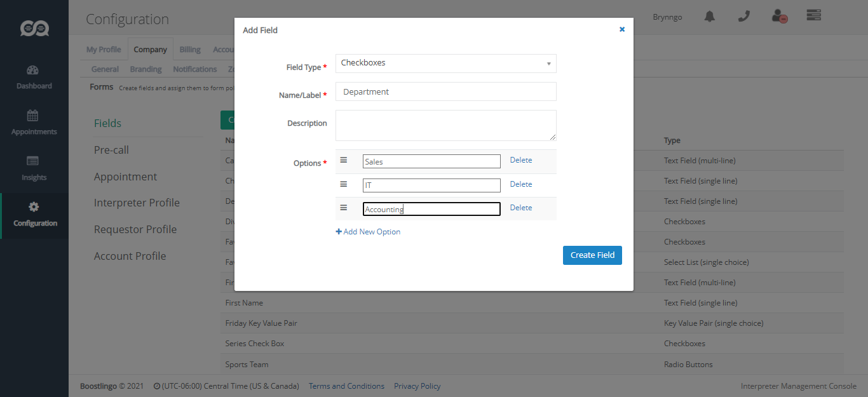Screen dimensions: 868x397
Task: Close the Add Field dialog
Action: click(622, 29)
